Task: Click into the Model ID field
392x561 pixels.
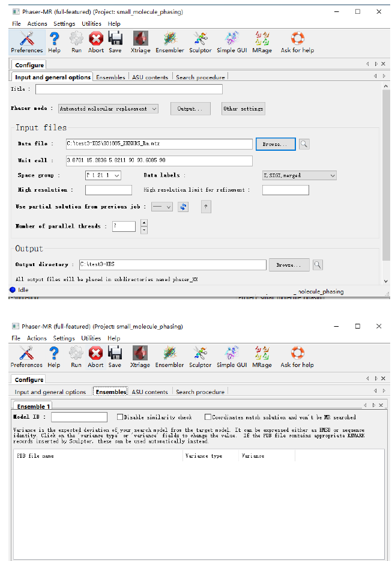Action: (x=79, y=417)
